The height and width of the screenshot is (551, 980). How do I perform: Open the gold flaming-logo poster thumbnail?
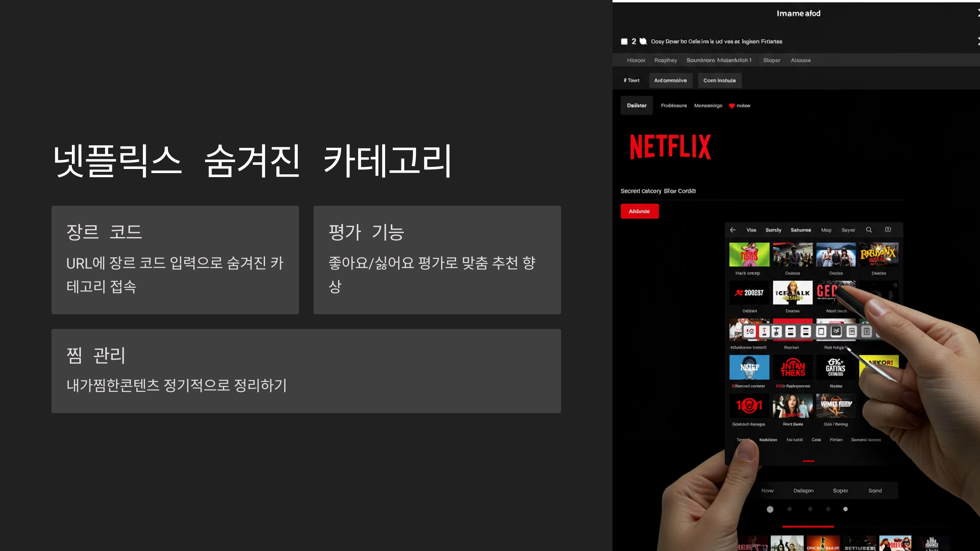point(879,255)
